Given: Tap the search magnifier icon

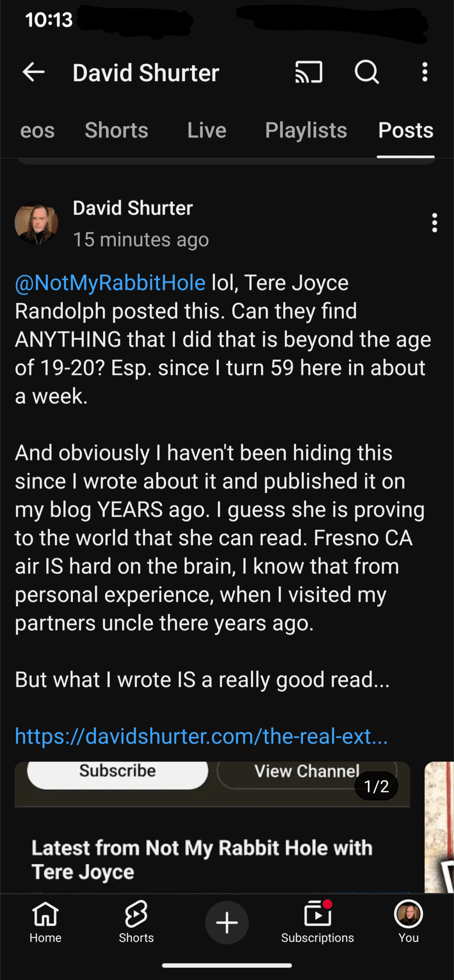Looking at the screenshot, I should tap(367, 72).
